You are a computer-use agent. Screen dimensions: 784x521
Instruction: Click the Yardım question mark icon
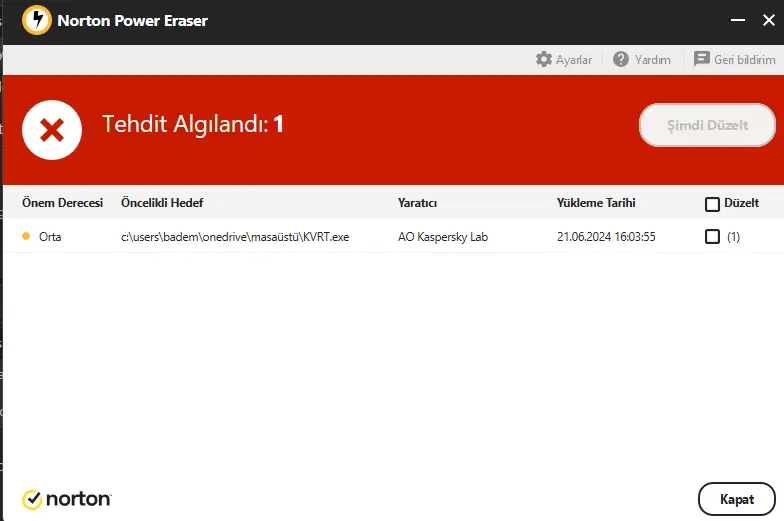(620, 60)
